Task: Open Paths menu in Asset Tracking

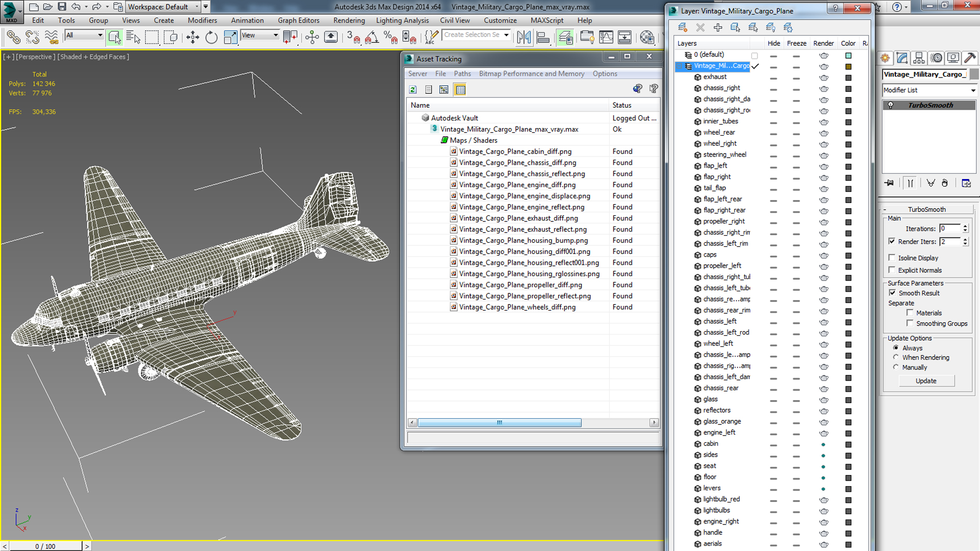Action: tap(462, 73)
